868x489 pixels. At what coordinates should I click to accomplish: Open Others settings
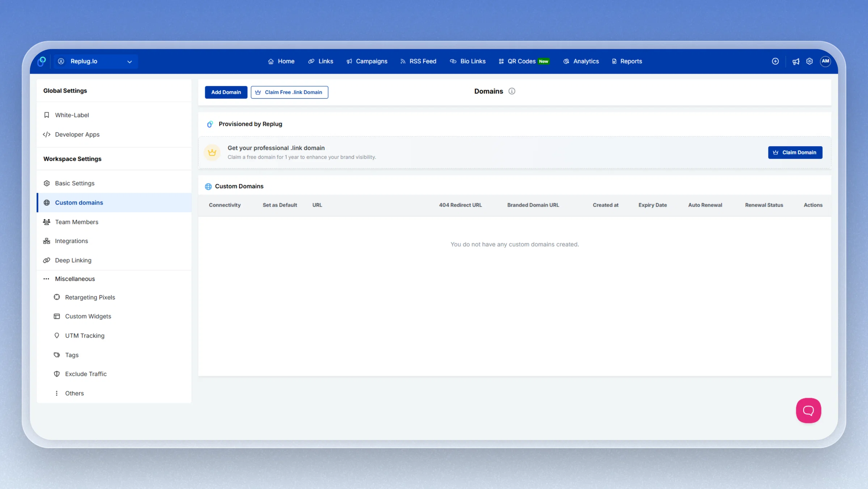(x=114, y=393)
